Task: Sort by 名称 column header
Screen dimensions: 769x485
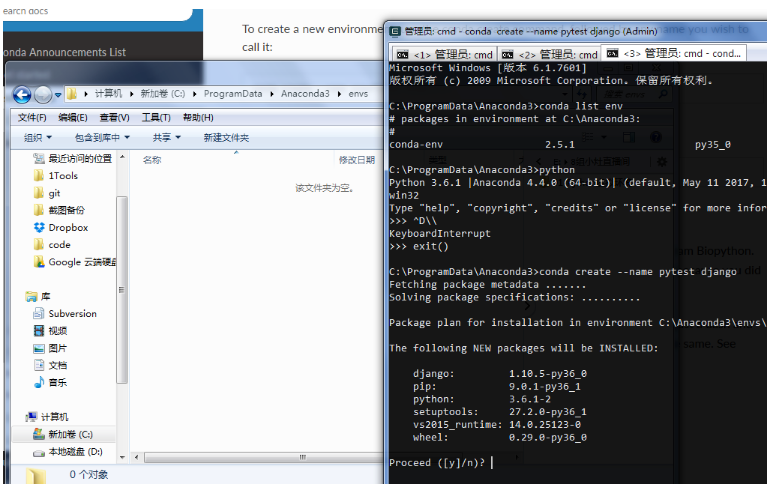Action: tap(152, 160)
